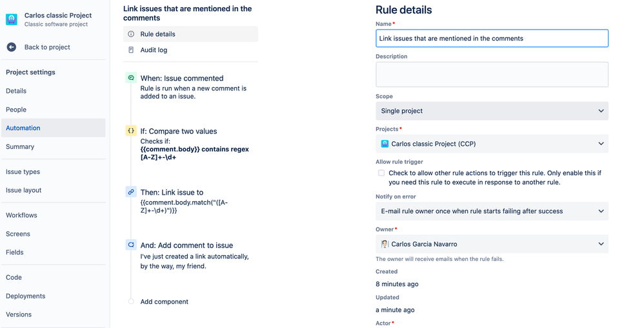Go to Issue types settings
This screenshot has height=328, width=644.
coord(23,172)
